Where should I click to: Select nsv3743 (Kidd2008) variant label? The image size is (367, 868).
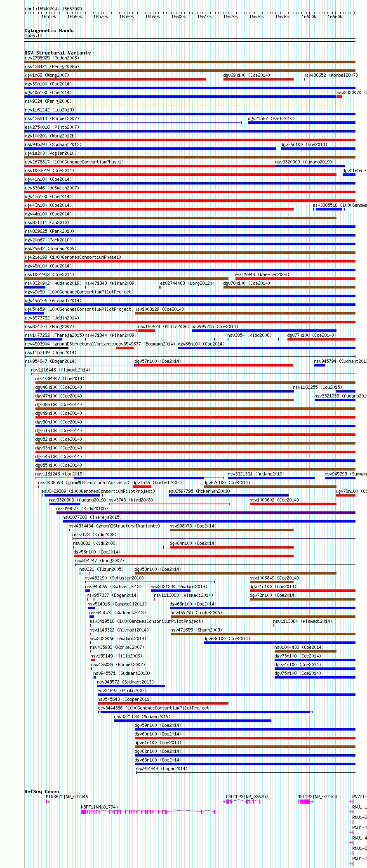[x=131, y=500]
